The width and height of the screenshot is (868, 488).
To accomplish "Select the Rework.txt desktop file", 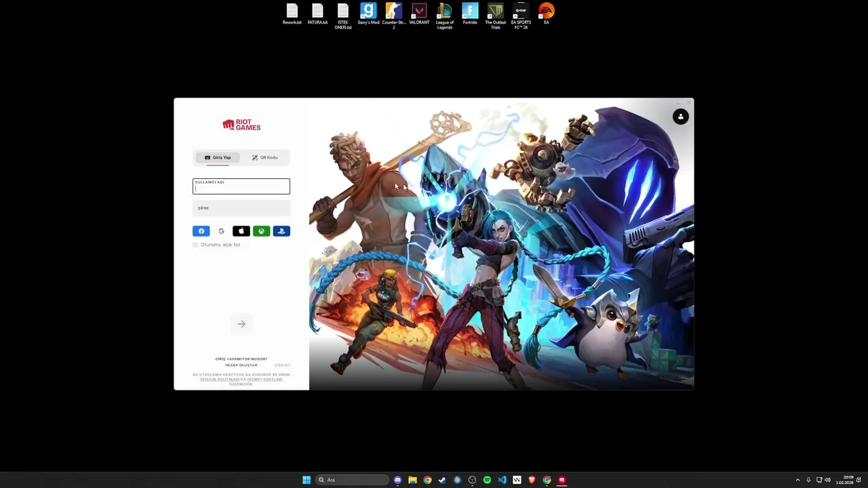I will tap(292, 14).
